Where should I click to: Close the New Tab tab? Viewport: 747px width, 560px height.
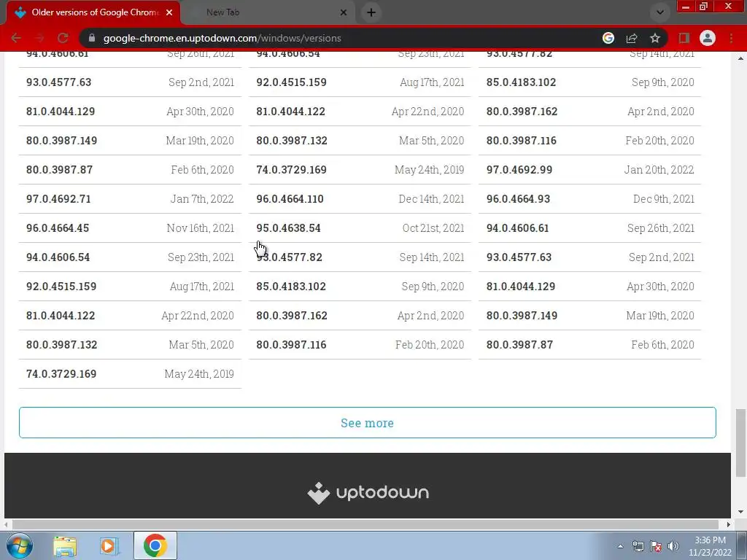344,12
